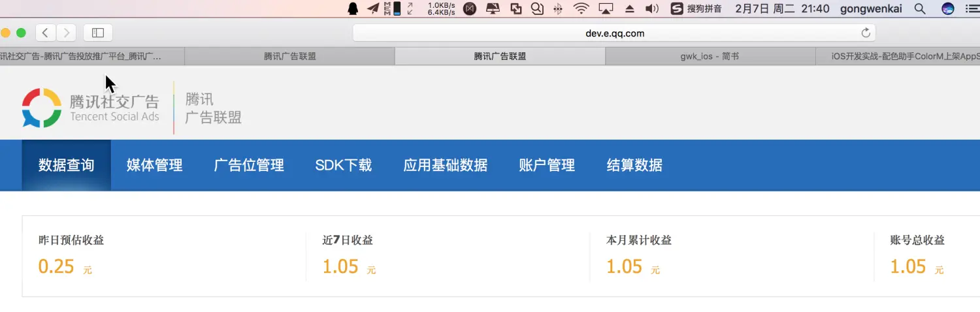Viewport: 980px width, 312px height.
Task: Open Spotlight search magnifier
Action: (x=920, y=8)
